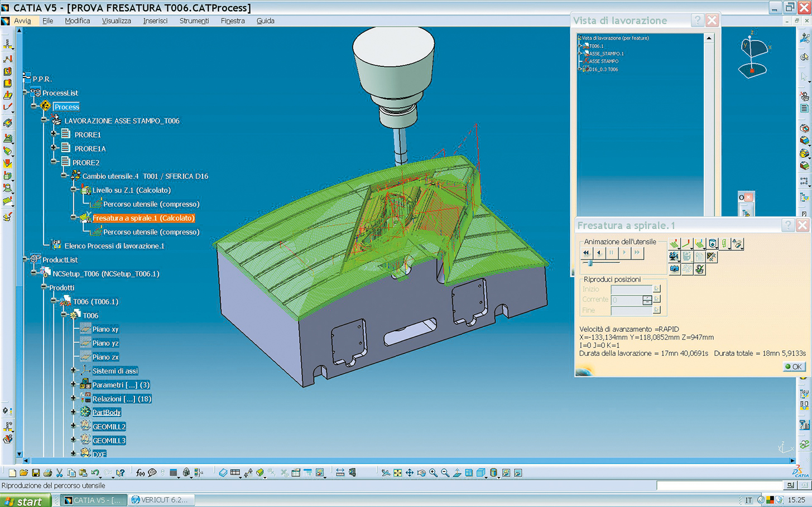The width and height of the screenshot is (812, 507).
Task: Click the video camera icon in Fresatura dialog
Action: 674,257
